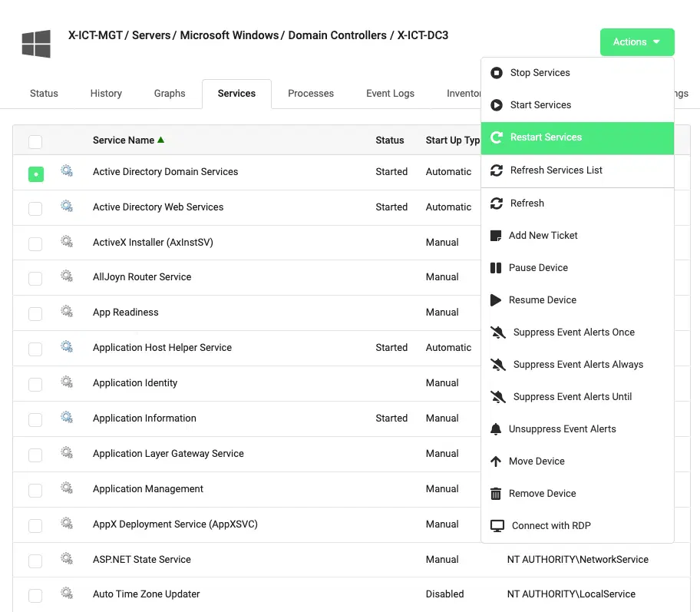This screenshot has height=612, width=700.
Task: Check the Active Directory Web Services checkbox
Action: click(x=35, y=209)
